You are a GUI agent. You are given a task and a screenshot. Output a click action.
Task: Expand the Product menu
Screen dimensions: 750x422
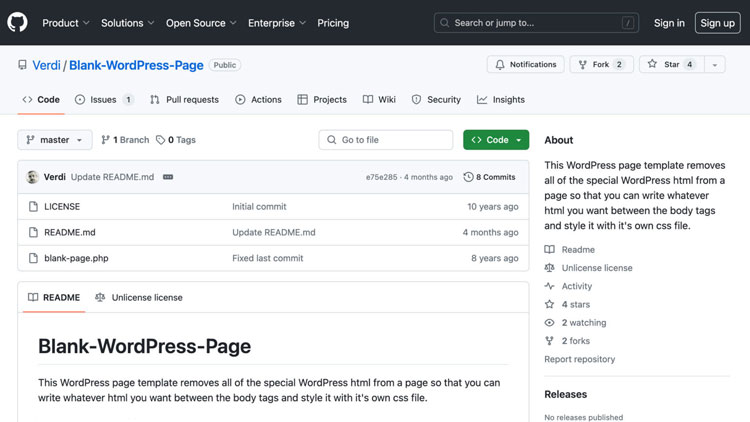66,23
